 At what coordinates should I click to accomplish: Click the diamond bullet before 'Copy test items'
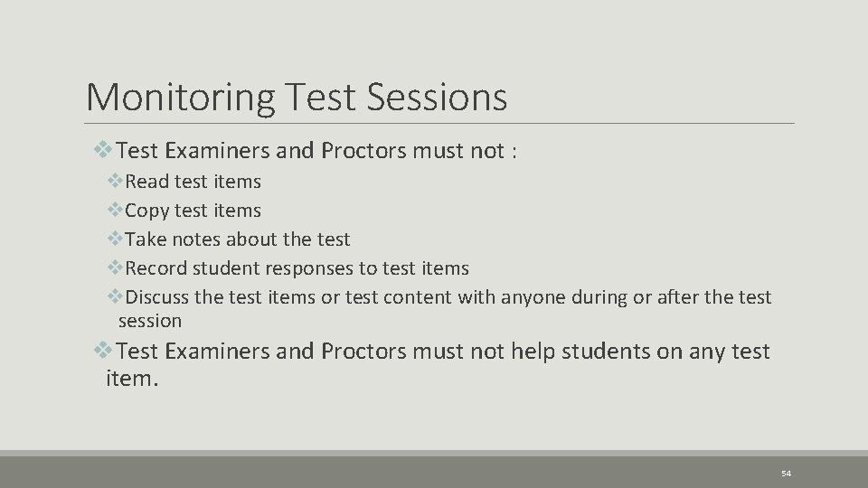[x=115, y=211]
